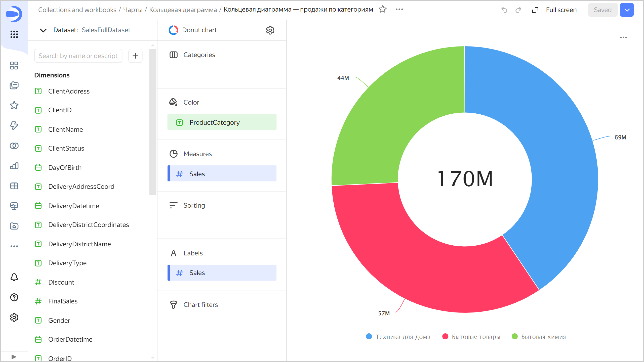The image size is (644, 362).
Task: Open the Save dropdown arrow button
Action: pos(627,10)
